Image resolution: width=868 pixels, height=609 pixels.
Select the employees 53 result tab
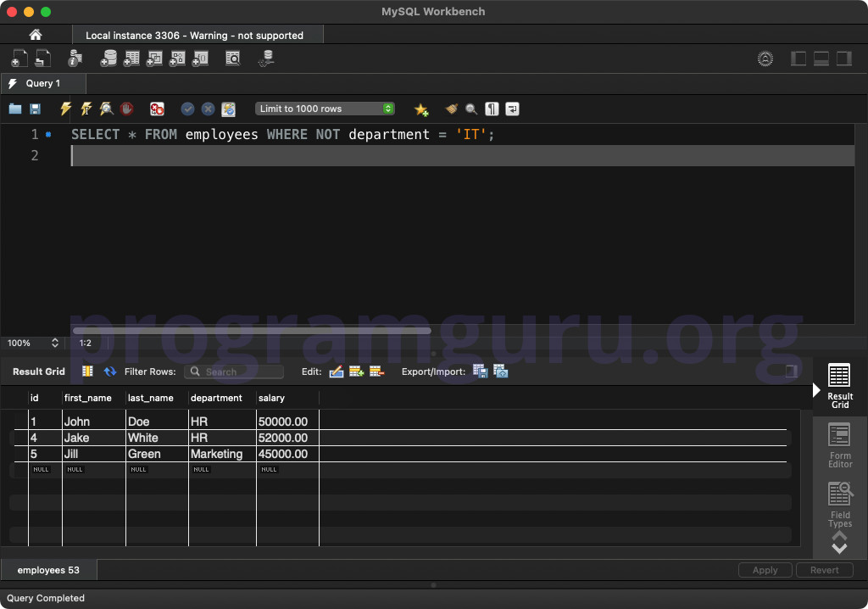[48, 570]
